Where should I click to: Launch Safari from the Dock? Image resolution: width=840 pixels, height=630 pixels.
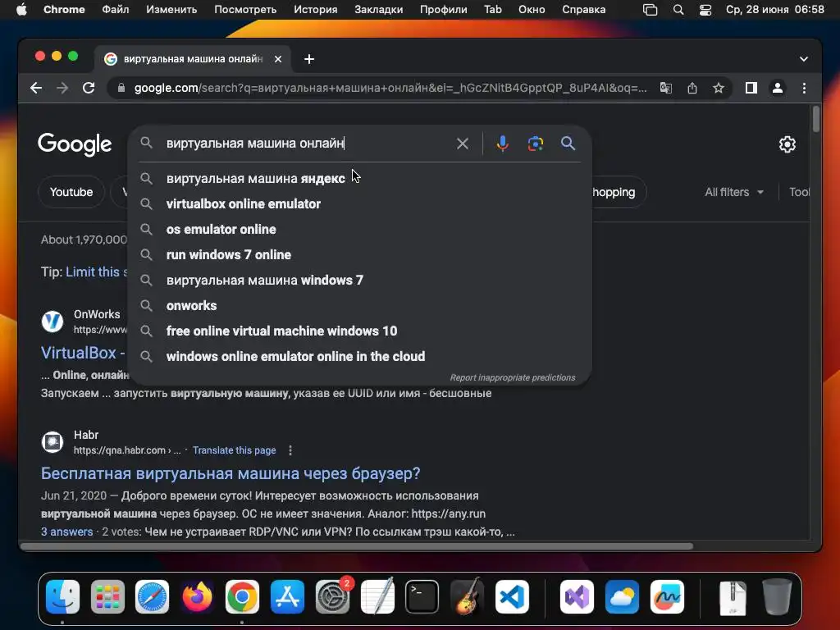pos(152,597)
